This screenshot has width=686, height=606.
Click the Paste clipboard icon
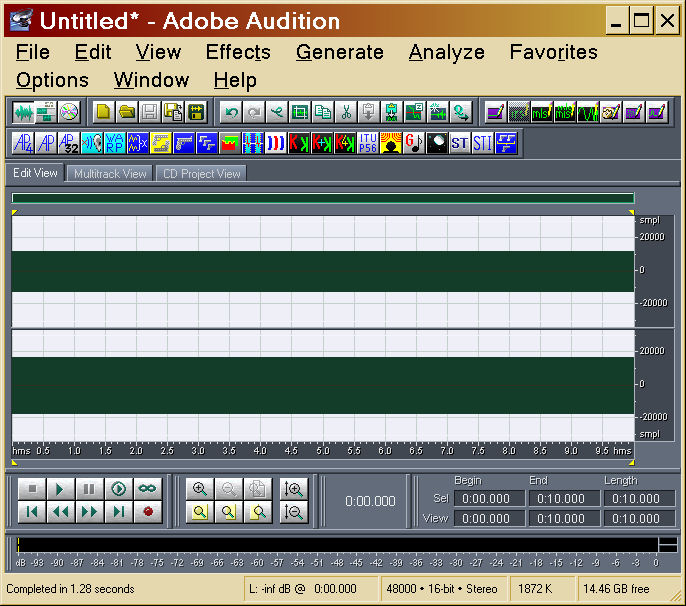click(369, 112)
